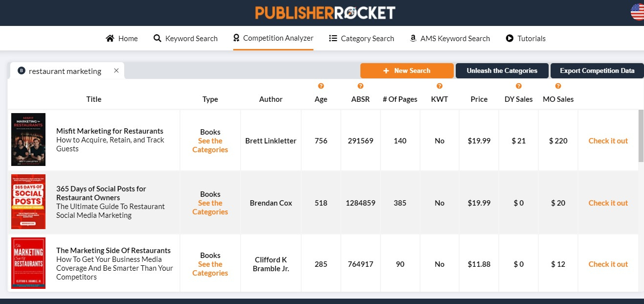The height and width of the screenshot is (304, 644).
Task: Click 365 Days of Social Posts title
Action: click(x=101, y=193)
